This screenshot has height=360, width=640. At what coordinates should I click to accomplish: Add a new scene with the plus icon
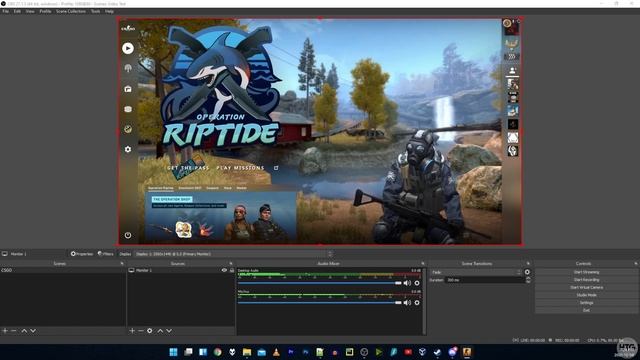click(x=5, y=331)
